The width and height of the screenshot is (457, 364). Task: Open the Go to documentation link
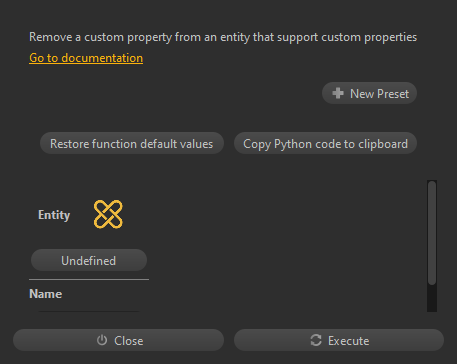86,58
